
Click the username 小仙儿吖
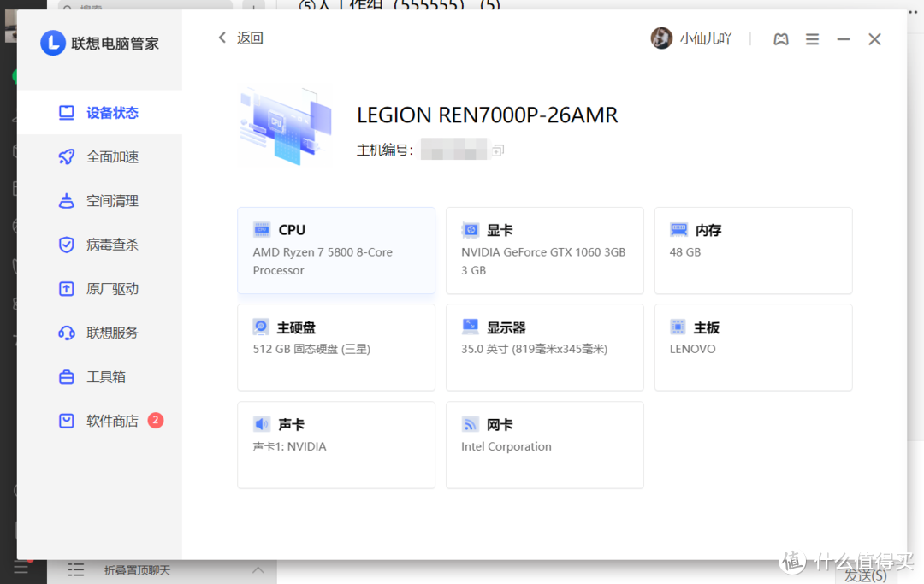[x=705, y=38]
